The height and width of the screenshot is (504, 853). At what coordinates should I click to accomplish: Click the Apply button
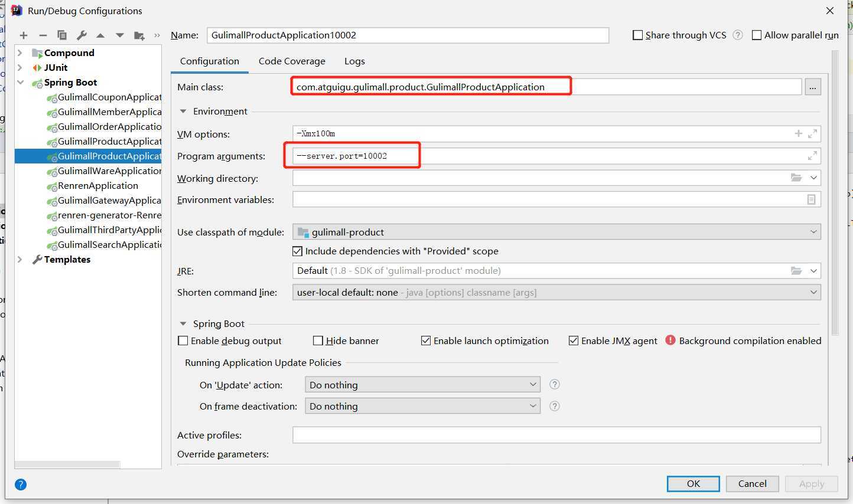coord(812,483)
